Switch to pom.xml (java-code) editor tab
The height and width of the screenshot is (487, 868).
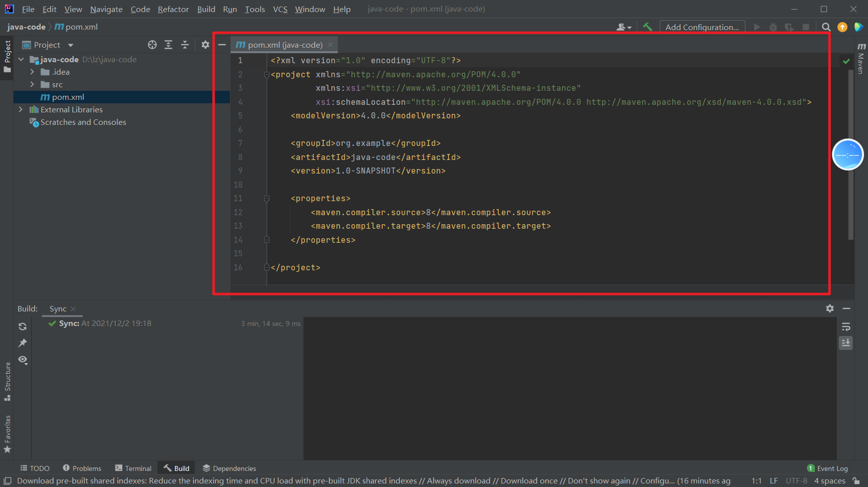click(x=284, y=45)
